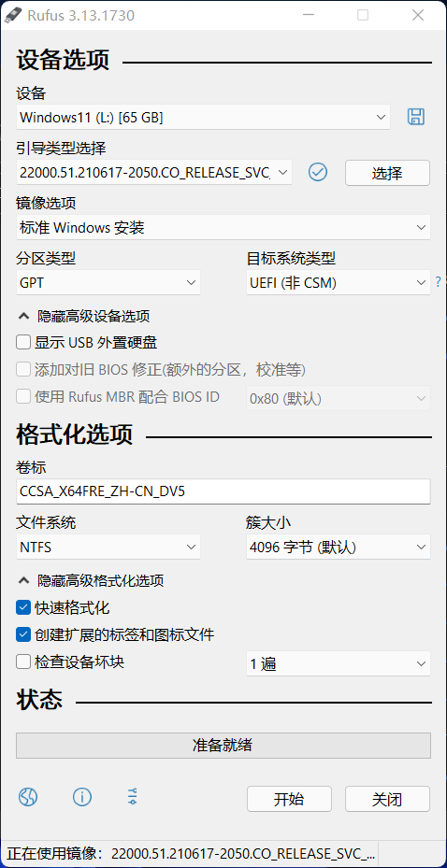Open the GPT partition scheme dropdown
The width and height of the screenshot is (447, 868).
point(108,282)
